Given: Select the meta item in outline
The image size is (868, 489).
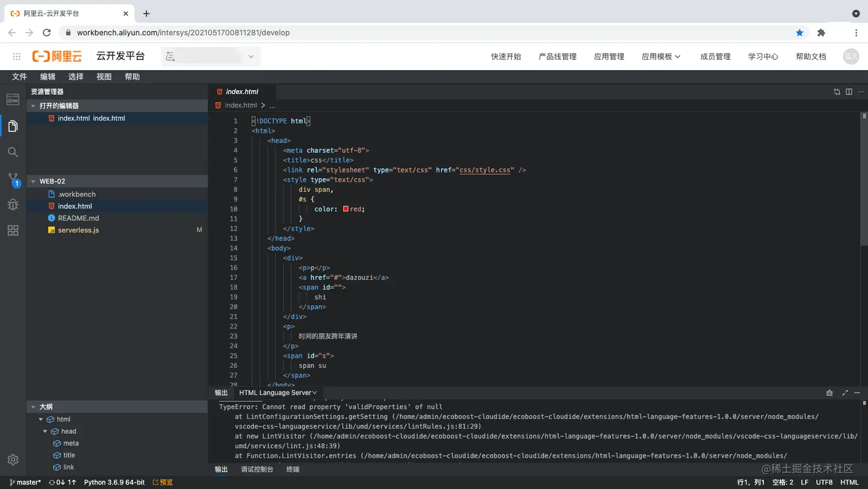Looking at the screenshot, I should (71, 444).
